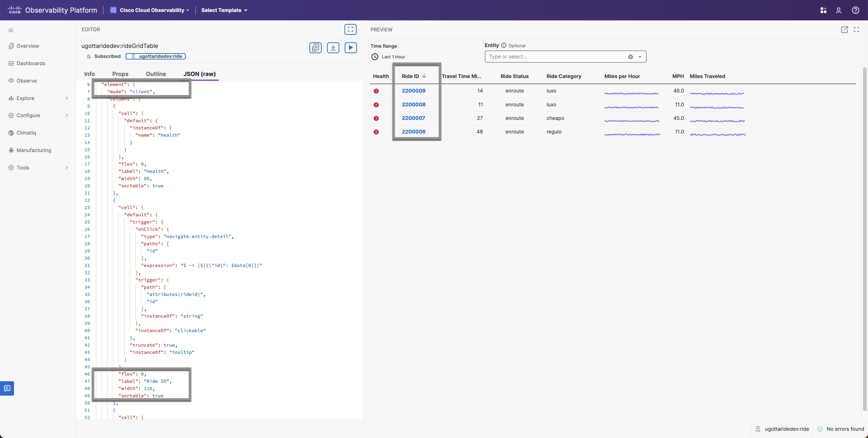Click the download template icon
868x438 pixels.
333,48
